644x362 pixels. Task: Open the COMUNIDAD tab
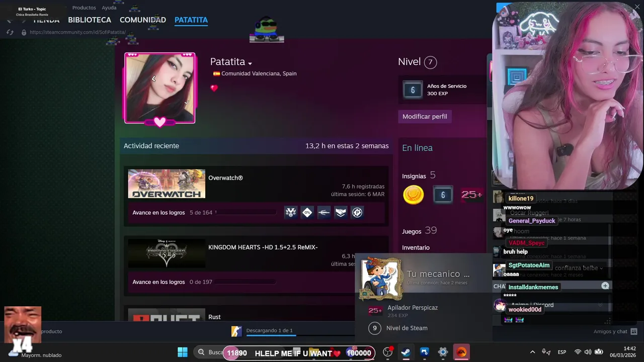pos(143,20)
